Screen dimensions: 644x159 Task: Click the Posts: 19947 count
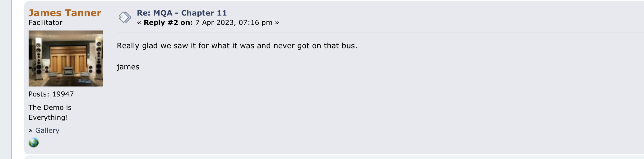(51, 94)
